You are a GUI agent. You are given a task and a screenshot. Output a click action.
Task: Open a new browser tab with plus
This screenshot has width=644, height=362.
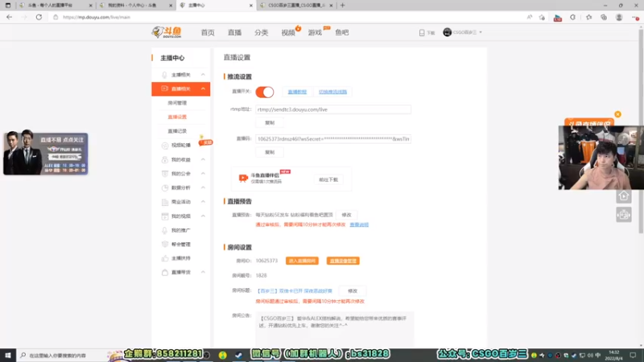[343, 6]
